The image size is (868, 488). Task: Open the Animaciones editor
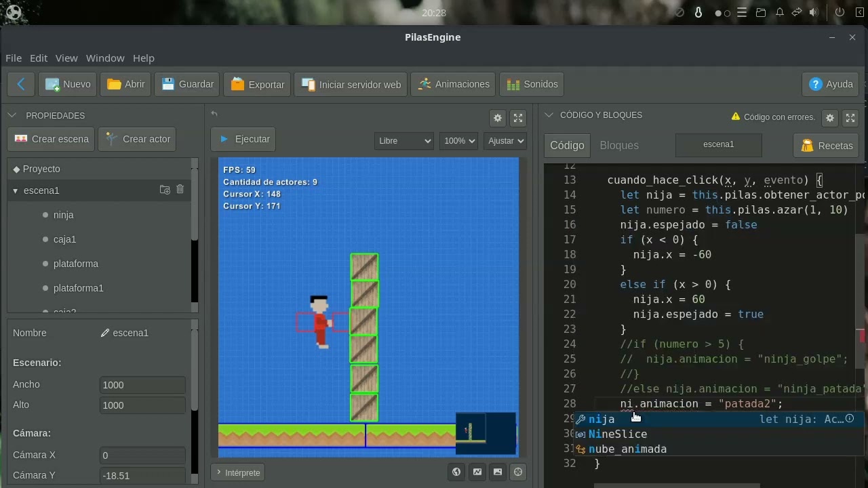(453, 84)
